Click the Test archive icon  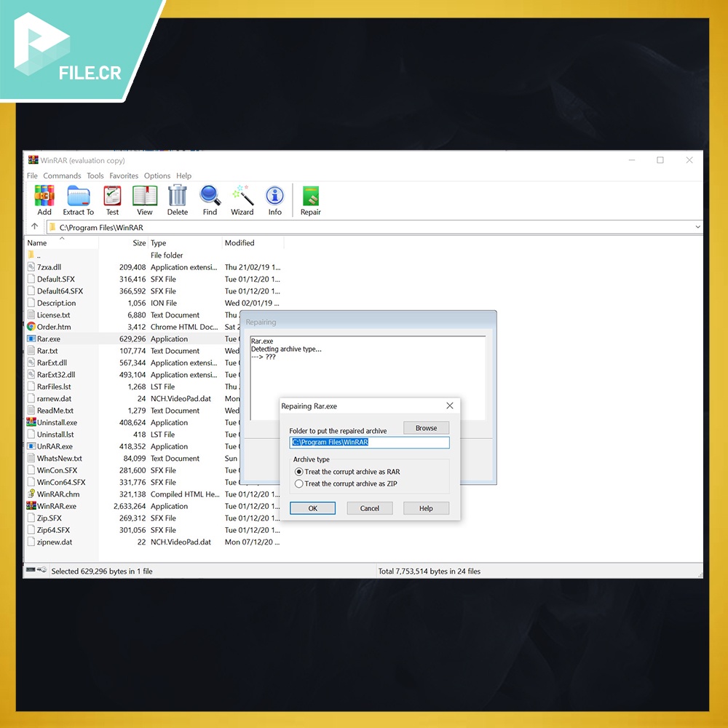click(x=112, y=197)
